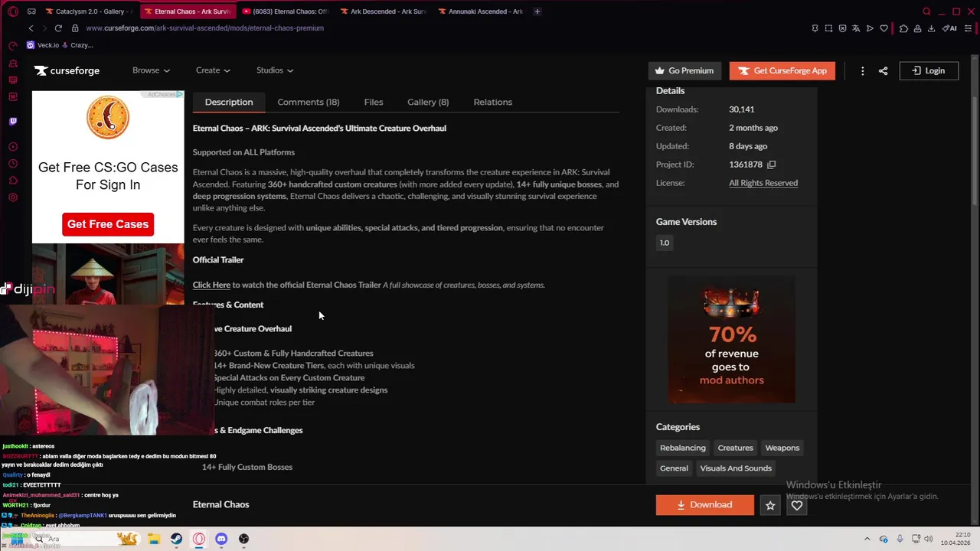
Task: Open the Files tab
Action: (x=374, y=102)
